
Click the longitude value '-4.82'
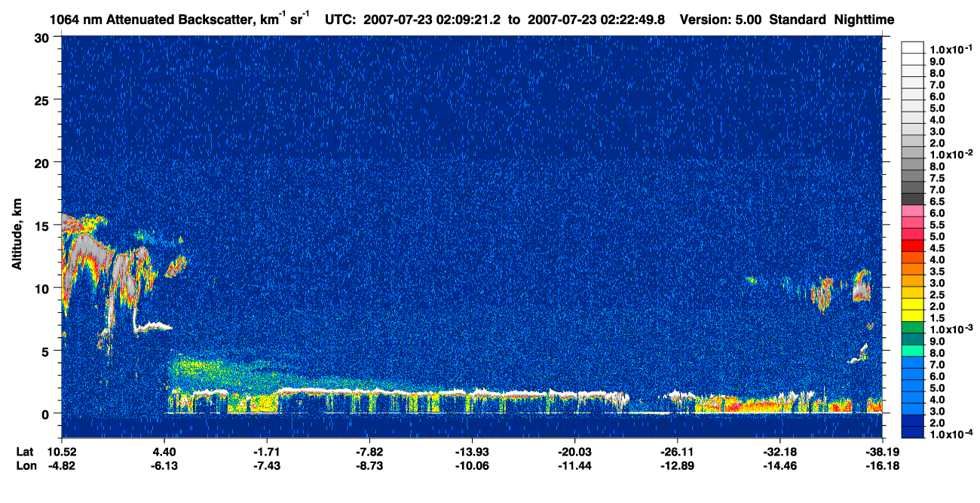(x=61, y=465)
